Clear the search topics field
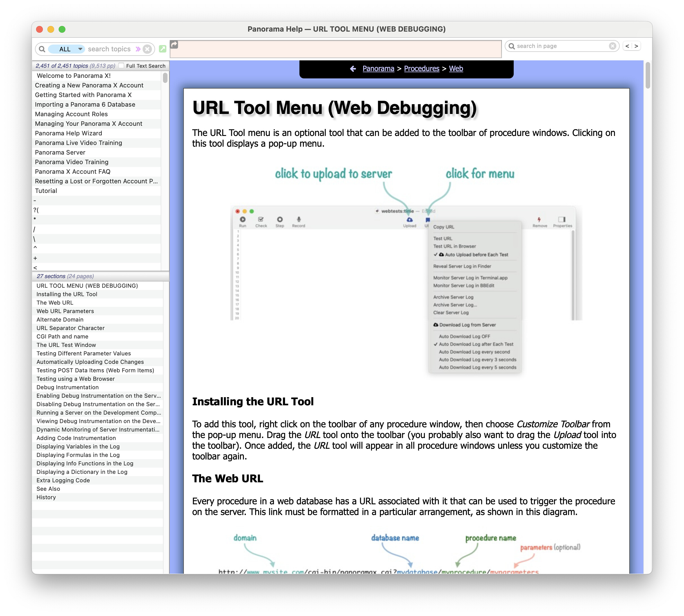 pos(147,49)
